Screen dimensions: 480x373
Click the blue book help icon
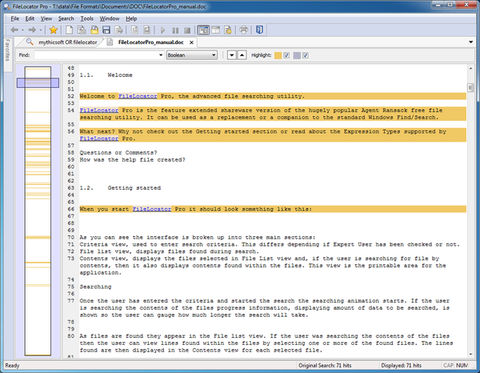tap(260, 30)
